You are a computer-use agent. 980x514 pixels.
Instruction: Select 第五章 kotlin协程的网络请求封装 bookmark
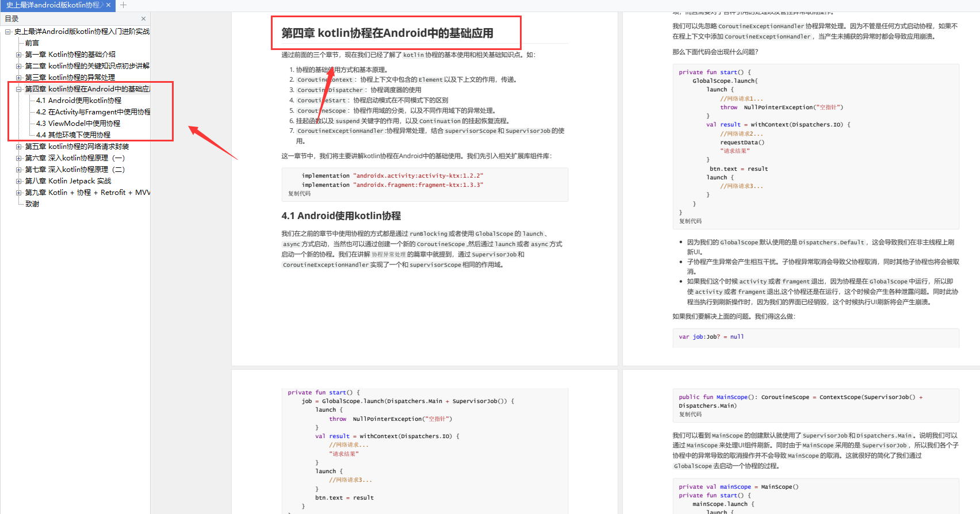tap(77, 147)
